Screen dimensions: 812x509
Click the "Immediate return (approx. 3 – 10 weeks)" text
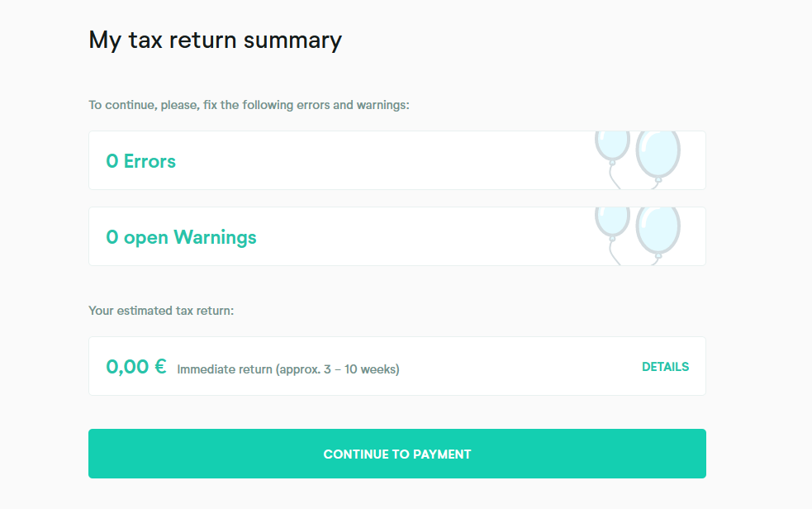[288, 369]
